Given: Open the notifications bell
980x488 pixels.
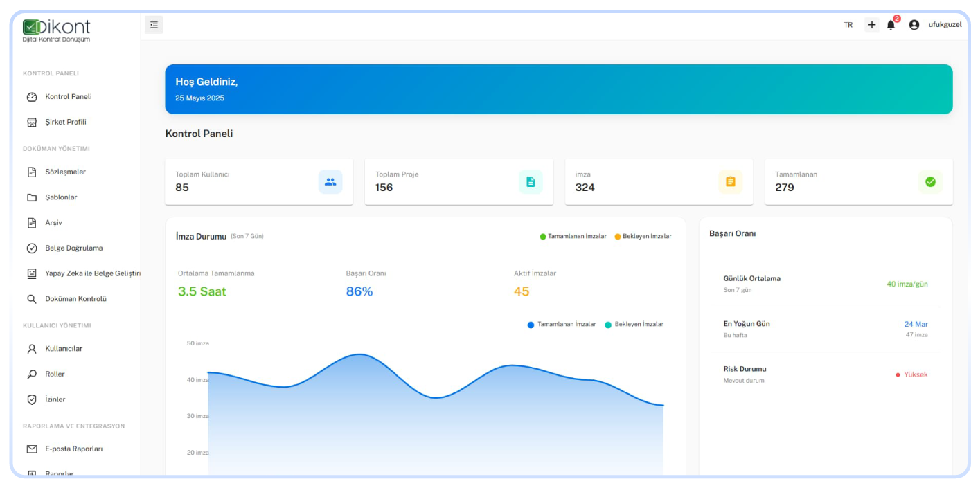Looking at the screenshot, I should coord(891,25).
